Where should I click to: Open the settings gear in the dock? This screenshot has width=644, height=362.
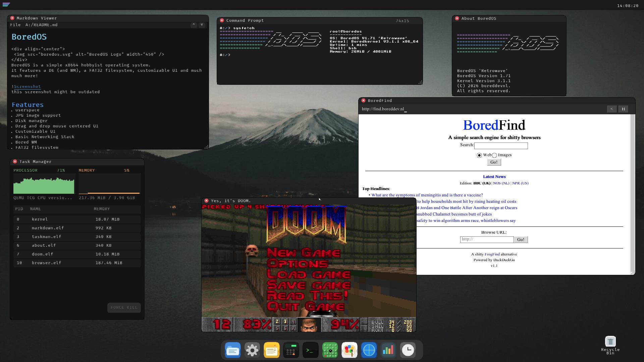pyautogui.click(x=252, y=350)
